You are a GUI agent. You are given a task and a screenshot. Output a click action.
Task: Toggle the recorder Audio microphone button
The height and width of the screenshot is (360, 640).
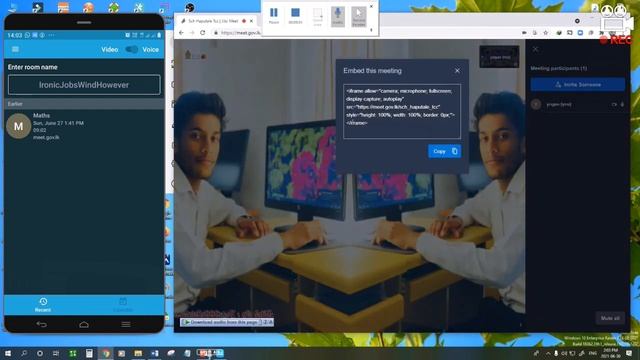(x=338, y=16)
